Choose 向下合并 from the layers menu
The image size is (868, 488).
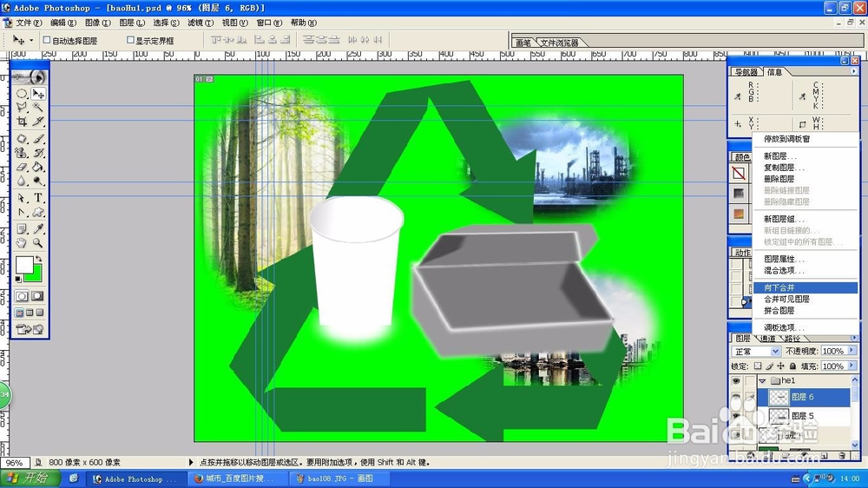(x=806, y=287)
